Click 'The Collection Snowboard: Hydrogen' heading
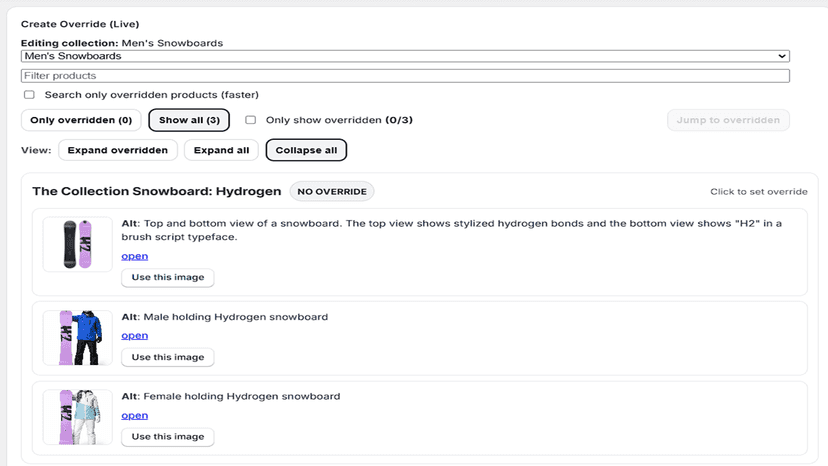828x466 pixels. tap(157, 191)
